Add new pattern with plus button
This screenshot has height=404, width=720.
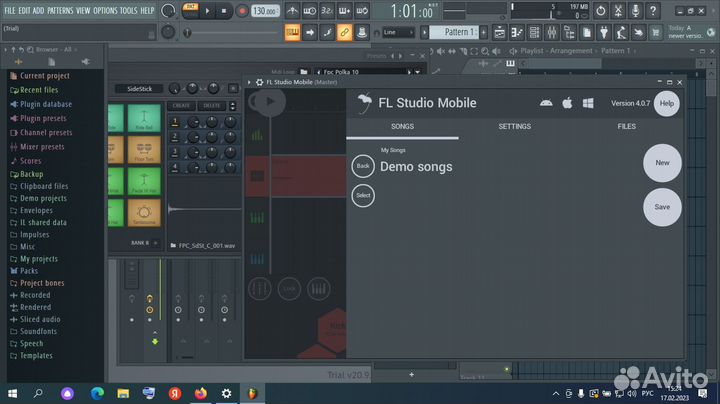point(484,32)
